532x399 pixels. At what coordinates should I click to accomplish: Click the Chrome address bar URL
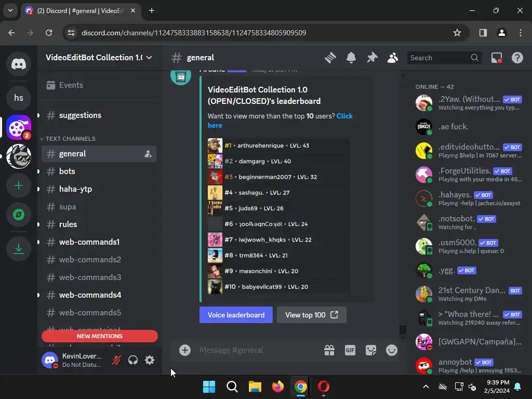(194, 33)
